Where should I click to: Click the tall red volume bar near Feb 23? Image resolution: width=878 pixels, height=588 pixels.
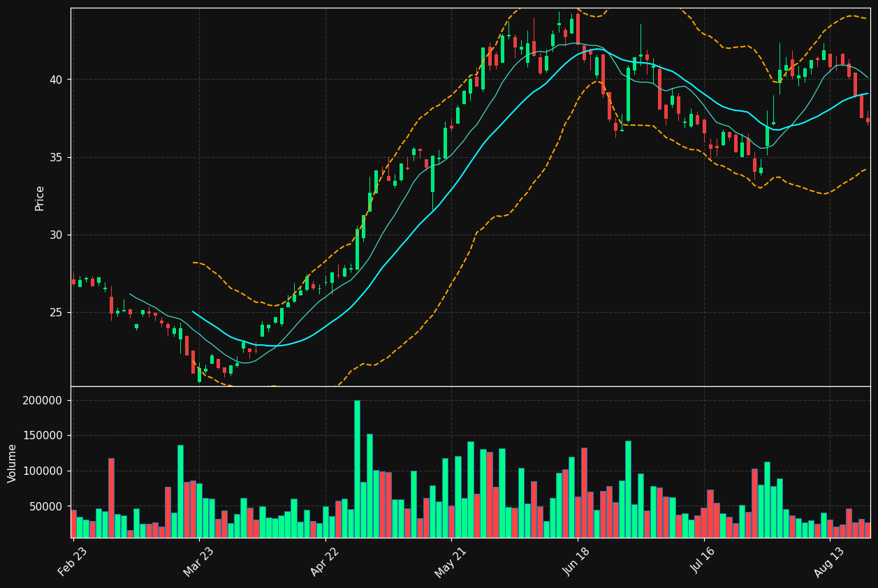point(111,498)
